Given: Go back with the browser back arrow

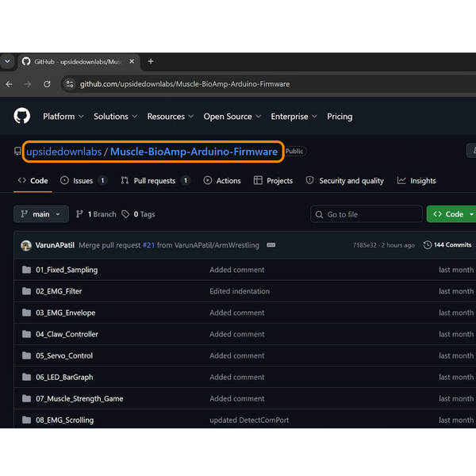Looking at the screenshot, I should [9, 84].
